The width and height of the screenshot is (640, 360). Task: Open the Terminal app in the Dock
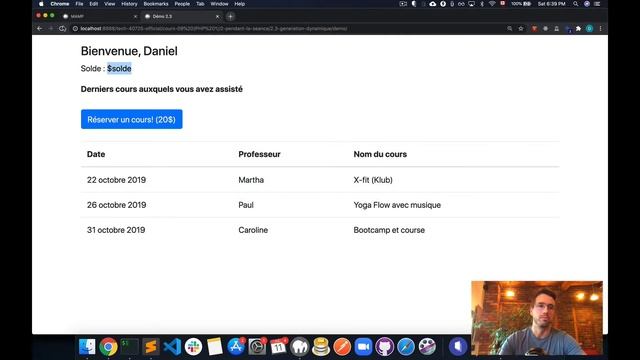click(129, 347)
